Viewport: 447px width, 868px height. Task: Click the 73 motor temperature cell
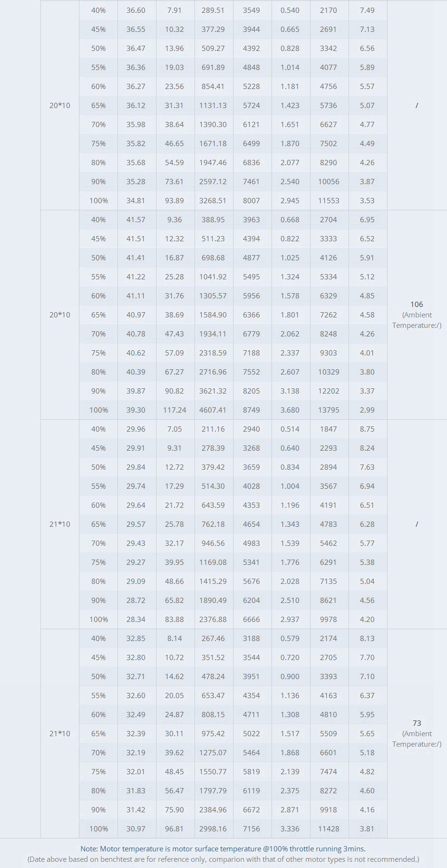[417, 723]
